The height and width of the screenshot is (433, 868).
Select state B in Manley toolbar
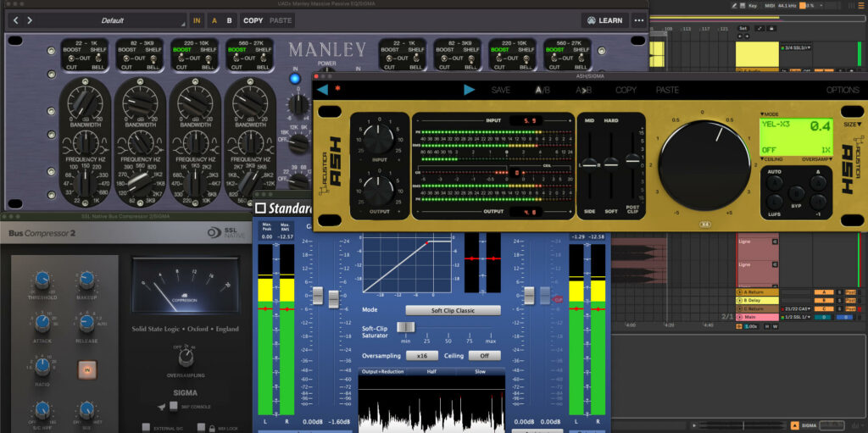coord(229,20)
